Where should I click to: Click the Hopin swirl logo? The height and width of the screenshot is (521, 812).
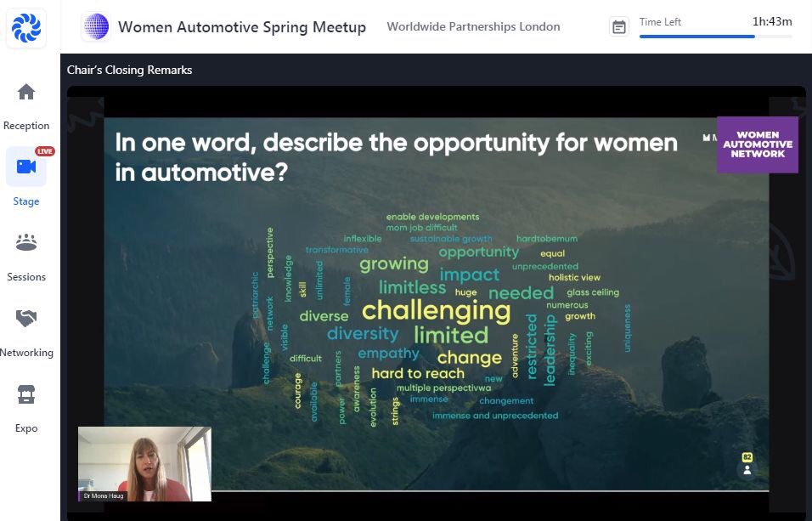(x=26, y=27)
